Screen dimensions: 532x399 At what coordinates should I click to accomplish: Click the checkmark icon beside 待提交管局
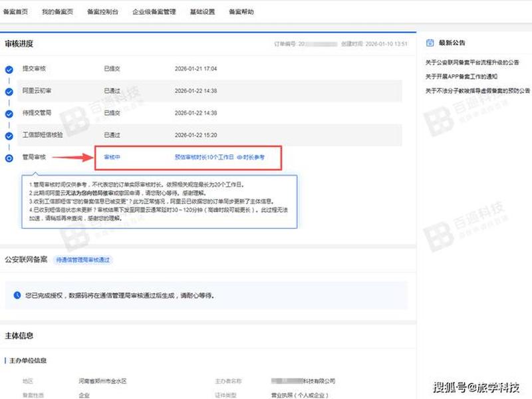[x=9, y=114]
